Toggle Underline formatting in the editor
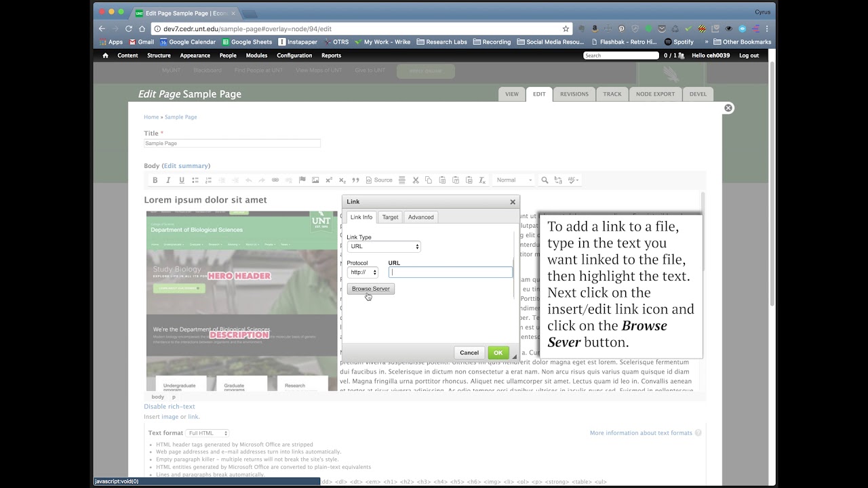Image resolution: width=868 pixels, height=488 pixels. pos(182,180)
